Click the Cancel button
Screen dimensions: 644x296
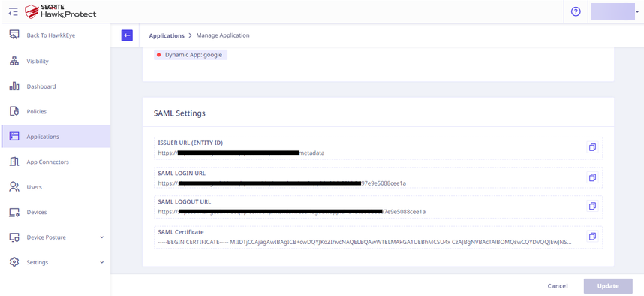pos(558,286)
